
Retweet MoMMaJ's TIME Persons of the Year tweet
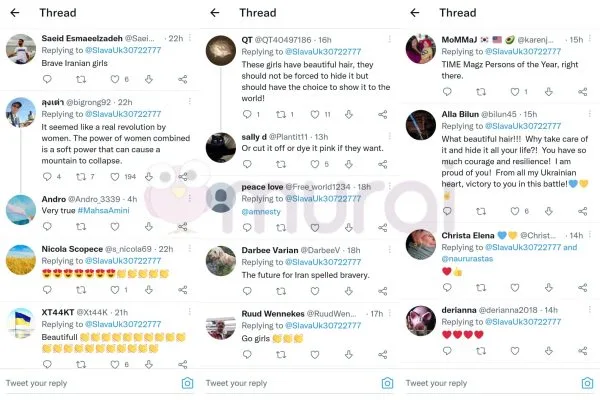click(x=481, y=92)
